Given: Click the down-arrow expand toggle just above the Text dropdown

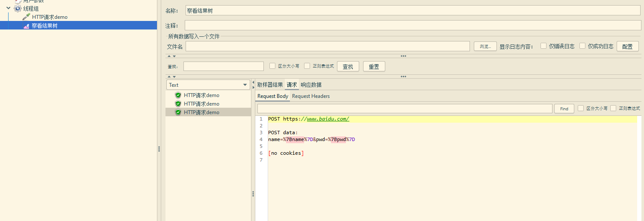Looking at the screenshot, I should [174, 77].
